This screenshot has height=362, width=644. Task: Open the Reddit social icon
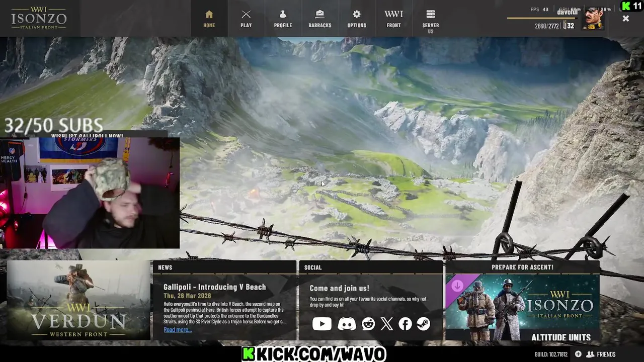pyautogui.click(x=368, y=324)
